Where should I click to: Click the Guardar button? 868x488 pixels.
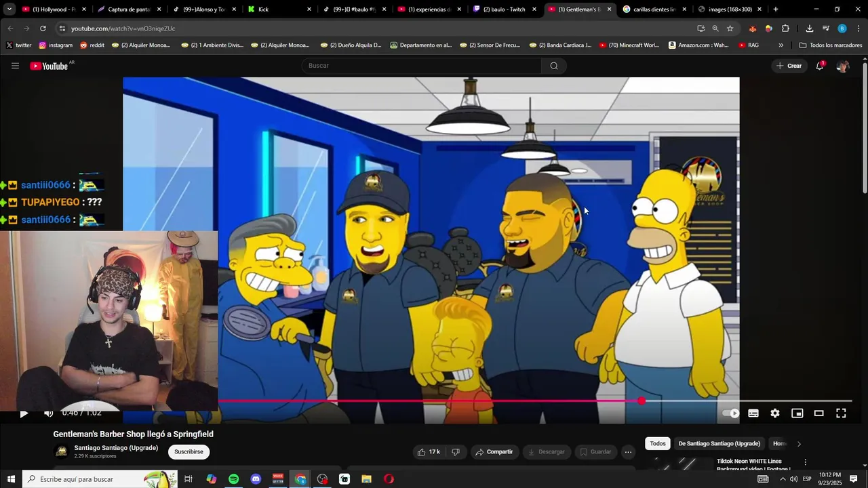click(595, 452)
